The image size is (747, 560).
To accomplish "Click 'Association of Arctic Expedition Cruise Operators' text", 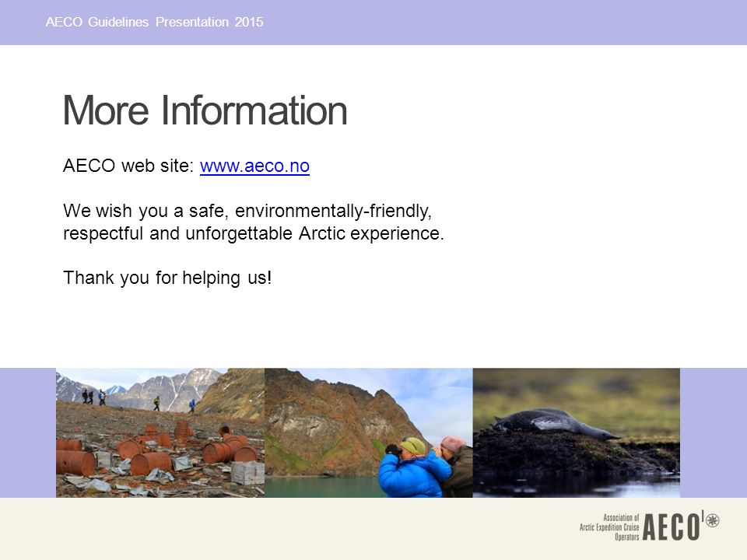I will (609, 527).
